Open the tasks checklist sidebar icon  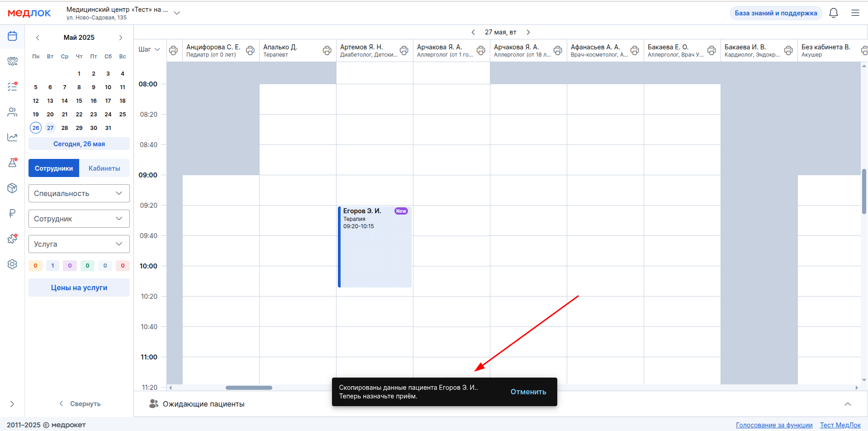12,86
